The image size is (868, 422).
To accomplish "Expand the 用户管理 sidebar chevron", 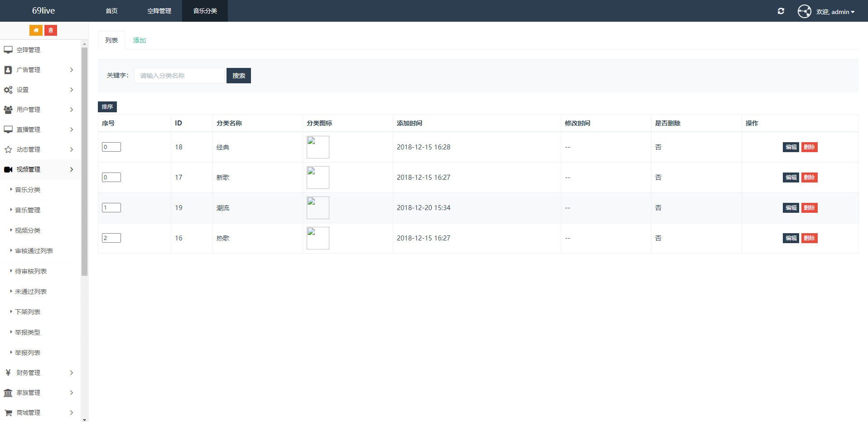I will click(72, 110).
